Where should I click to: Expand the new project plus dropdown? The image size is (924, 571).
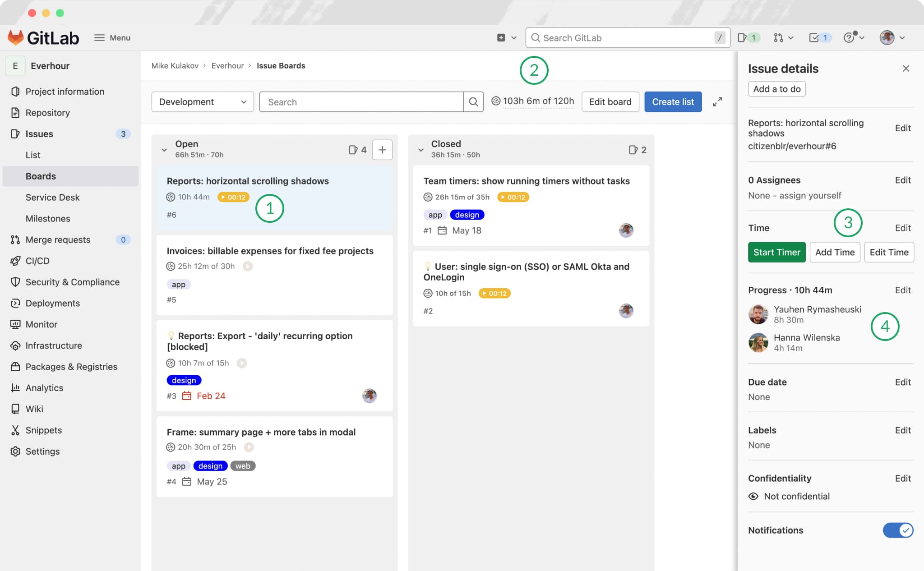(506, 37)
